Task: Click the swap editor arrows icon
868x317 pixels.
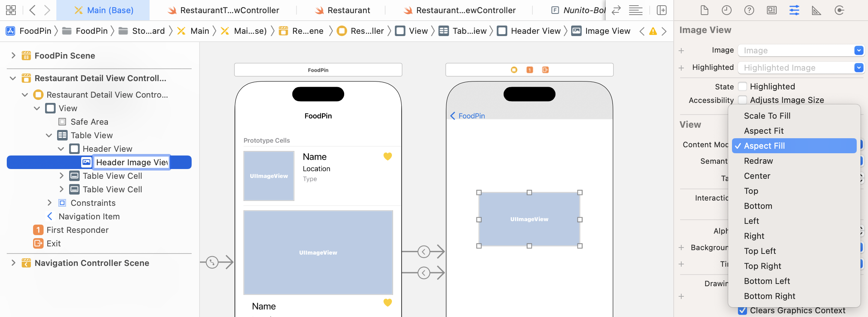Action: coord(616,10)
